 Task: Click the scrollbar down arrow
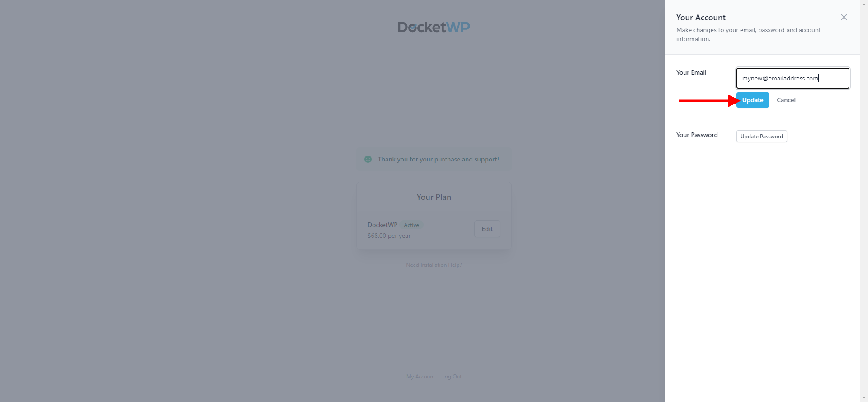click(864, 398)
